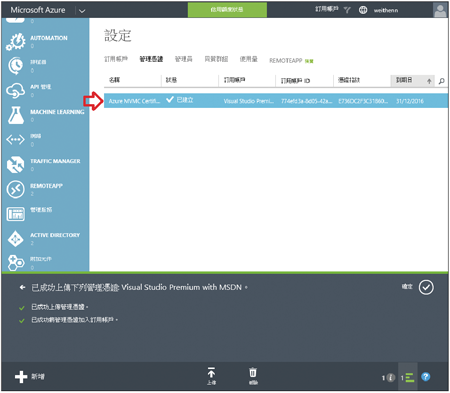Switch to the Administrators tab
The width and height of the screenshot is (450, 393).
(184, 59)
